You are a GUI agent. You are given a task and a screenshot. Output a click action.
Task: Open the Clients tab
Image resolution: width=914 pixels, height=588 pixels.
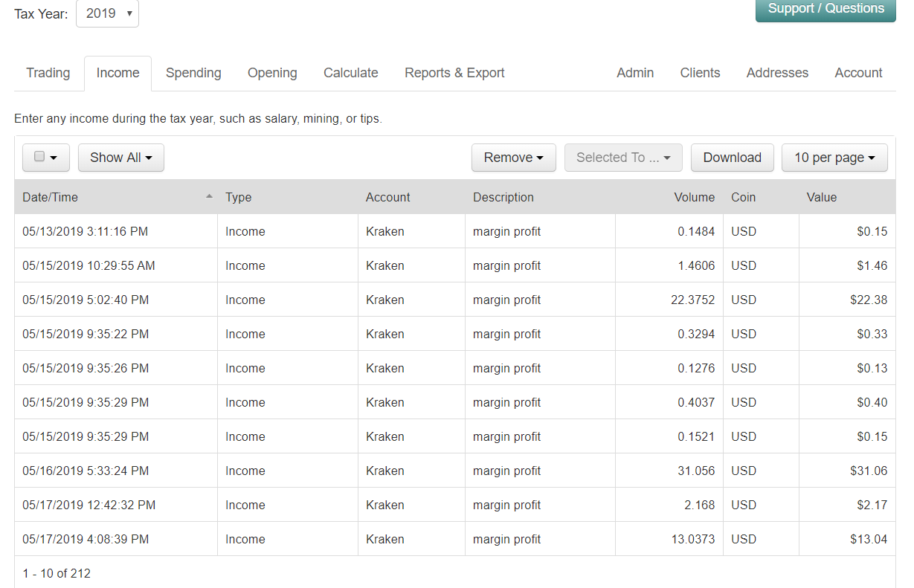(700, 73)
